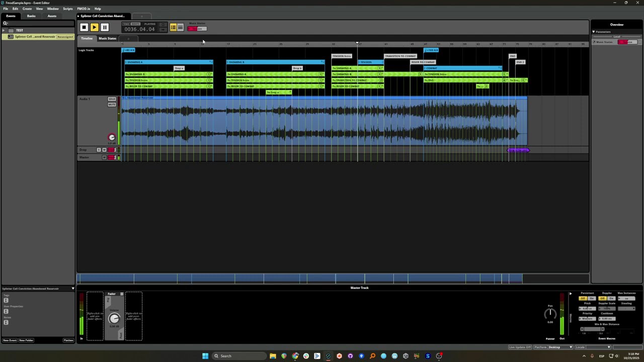Open the Overview panel tab
Screen dimensions: 644x362
[616, 25]
